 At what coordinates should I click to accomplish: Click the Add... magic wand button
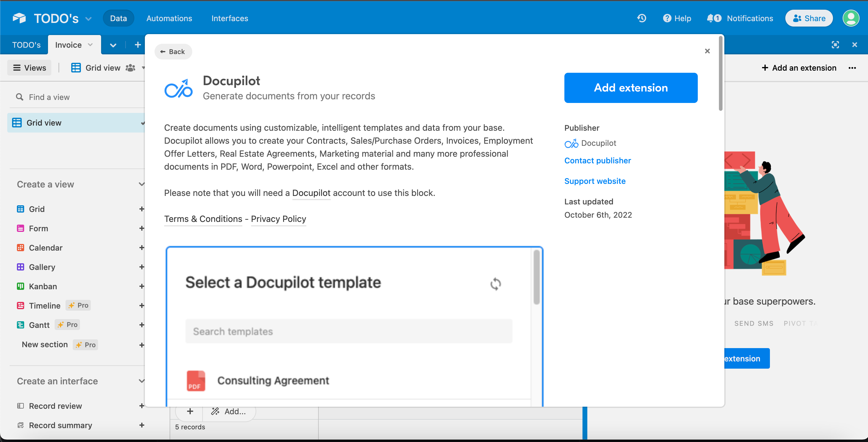[228, 411]
